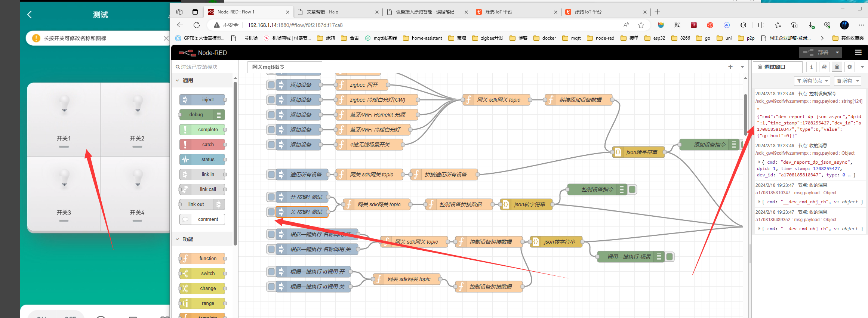This screenshot has height=318, width=868.
Task: Trigger the 根据一键执行 id调用 开 inject button
Action: 271,272
